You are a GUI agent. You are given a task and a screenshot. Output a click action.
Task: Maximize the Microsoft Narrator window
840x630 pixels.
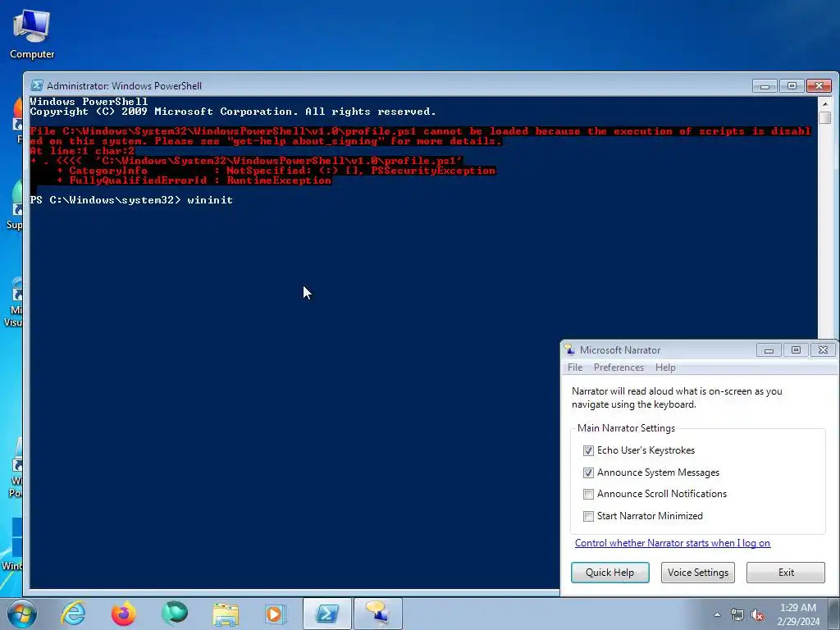click(x=796, y=349)
